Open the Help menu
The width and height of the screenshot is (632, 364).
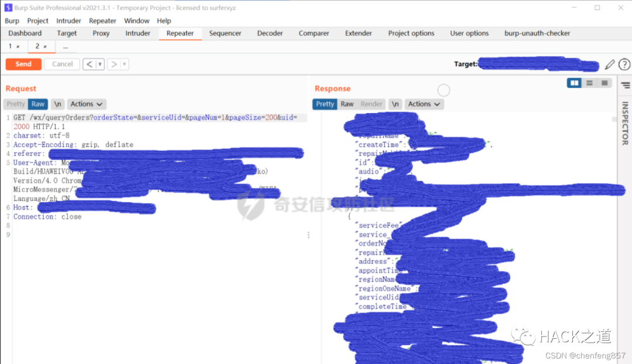(164, 21)
